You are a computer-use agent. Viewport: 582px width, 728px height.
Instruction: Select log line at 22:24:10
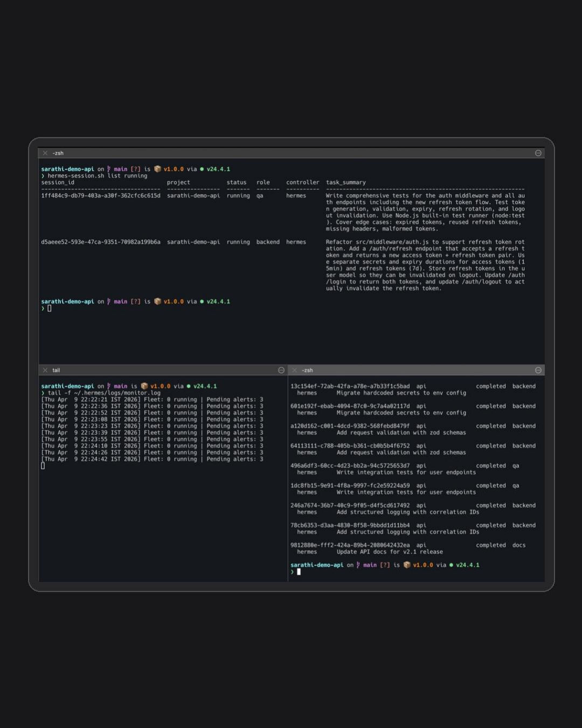152,446
